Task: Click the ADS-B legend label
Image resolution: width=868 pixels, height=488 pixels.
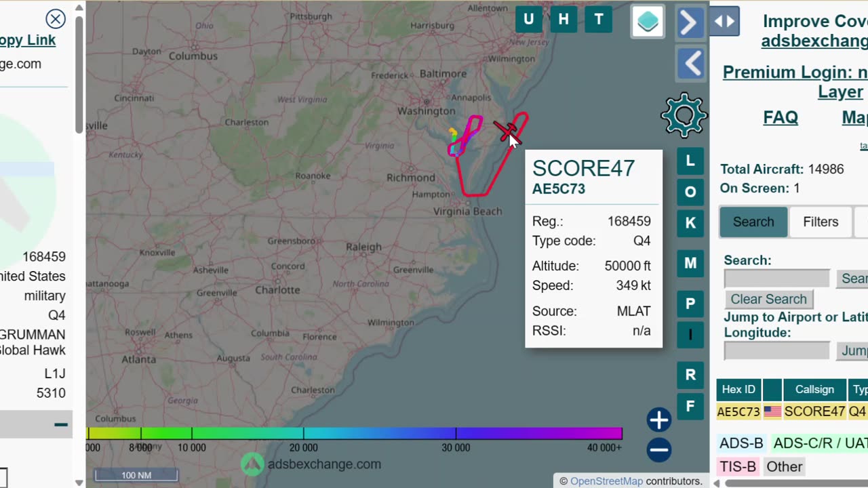Action: click(741, 443)
